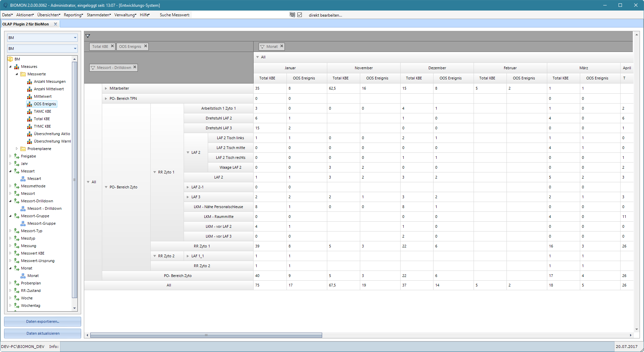Click the Messort-Gruppe hierarchy icon
This screenshot has width=644, height=352.
point(23,223)
